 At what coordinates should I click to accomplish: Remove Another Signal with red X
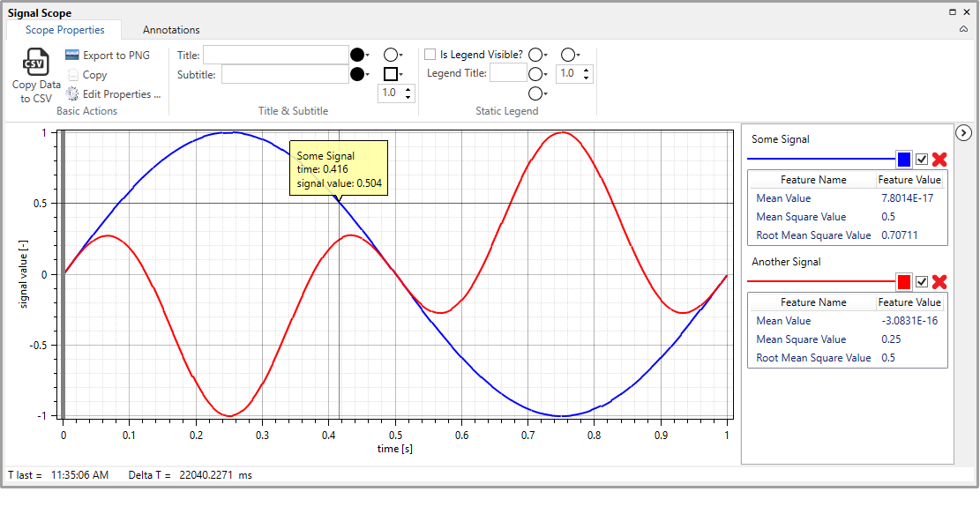pyautogui.click(x=939, y=282)
